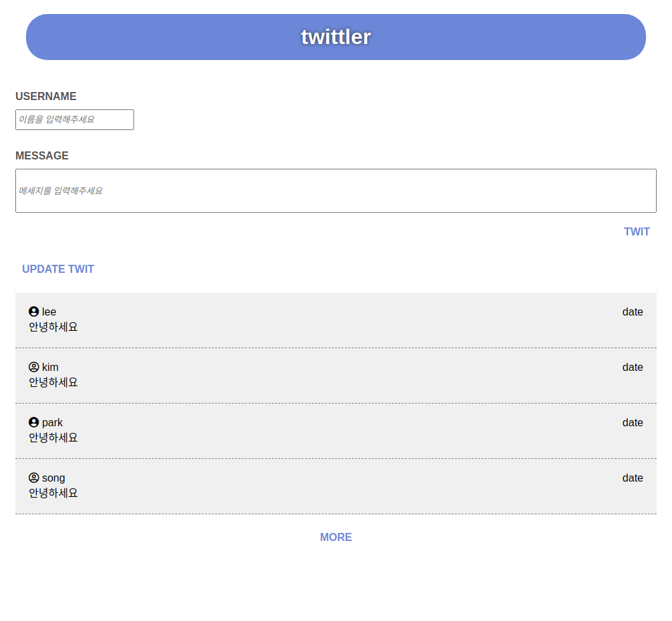672x621 pixels.
Task: Click the date label in song's twit
Action: pyautogui.click(x=633, y=478)
